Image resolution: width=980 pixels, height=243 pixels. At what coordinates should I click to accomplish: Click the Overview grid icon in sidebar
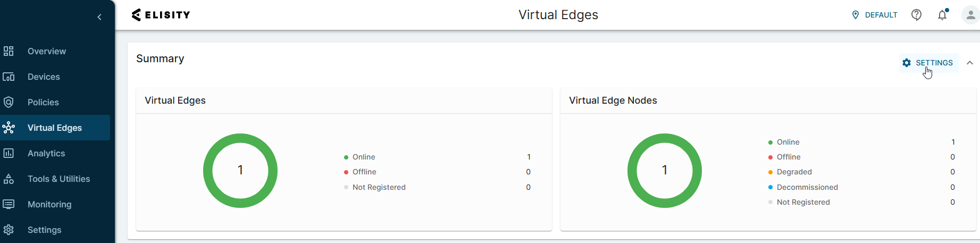[x=9, y=51]
